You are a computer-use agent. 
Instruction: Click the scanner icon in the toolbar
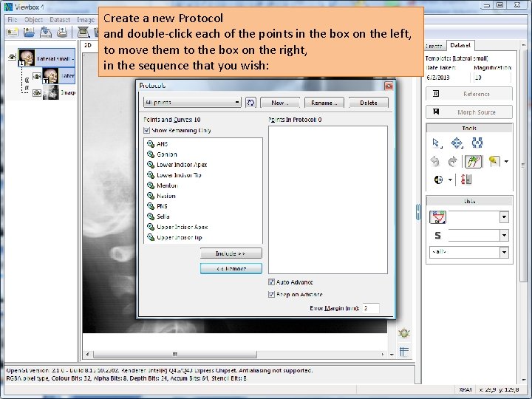click(x=83, y=33)
